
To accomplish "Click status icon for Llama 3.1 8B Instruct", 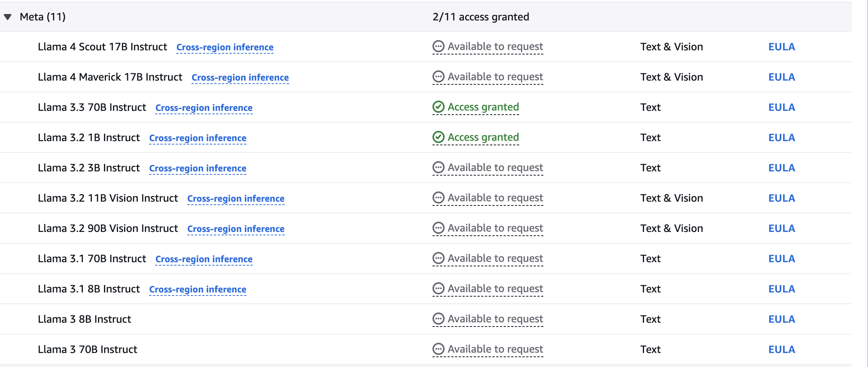I will tap(438, 289).
